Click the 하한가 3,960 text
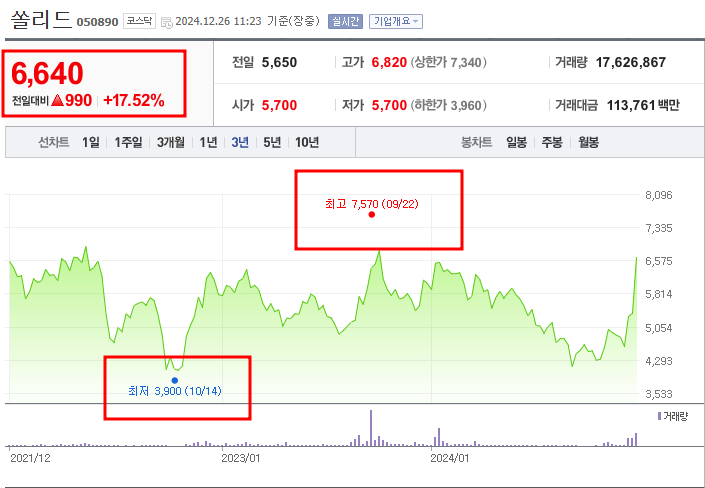This screenshot has height=488, width=705. coord(448,105)
